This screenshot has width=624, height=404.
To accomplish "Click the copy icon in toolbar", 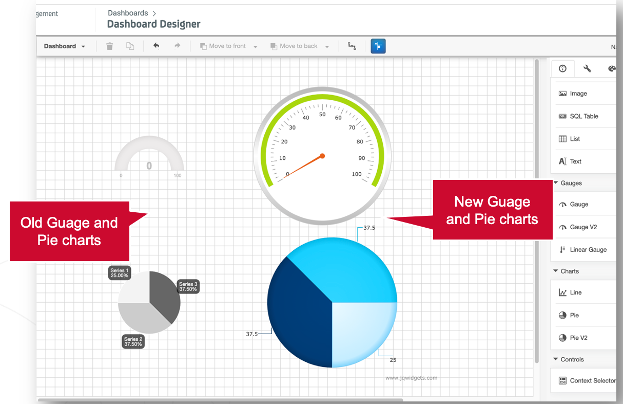I will [130, 46].
